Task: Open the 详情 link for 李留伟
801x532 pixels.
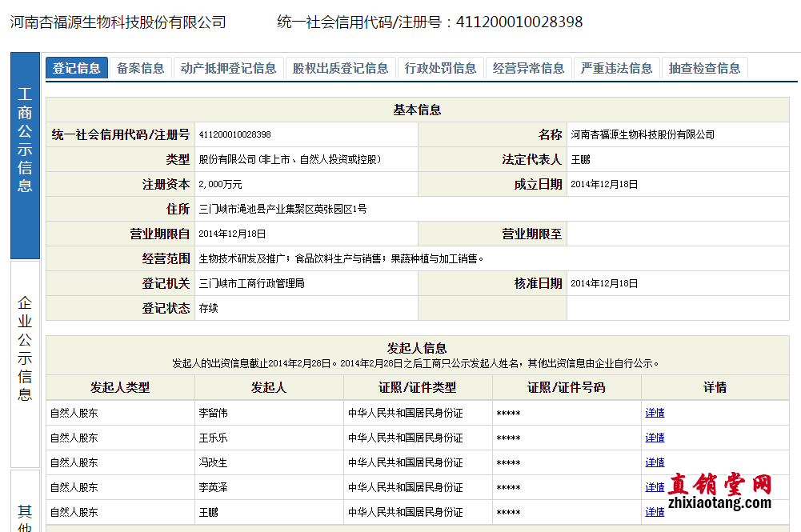Action: tap(655, 413)
